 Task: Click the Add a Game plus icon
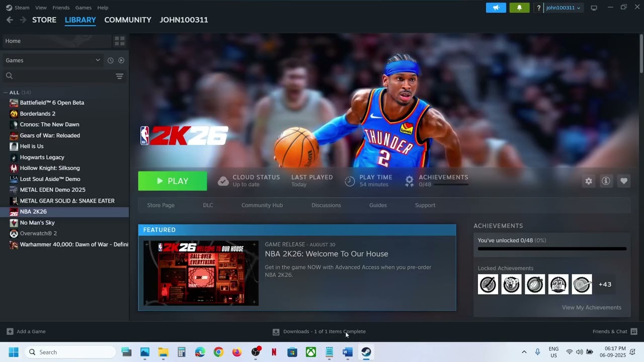tap(10, 331)
